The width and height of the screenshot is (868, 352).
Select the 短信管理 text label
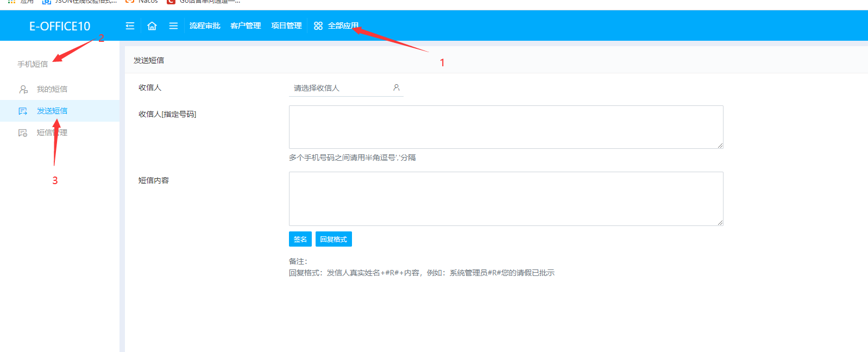pos(52,133)
